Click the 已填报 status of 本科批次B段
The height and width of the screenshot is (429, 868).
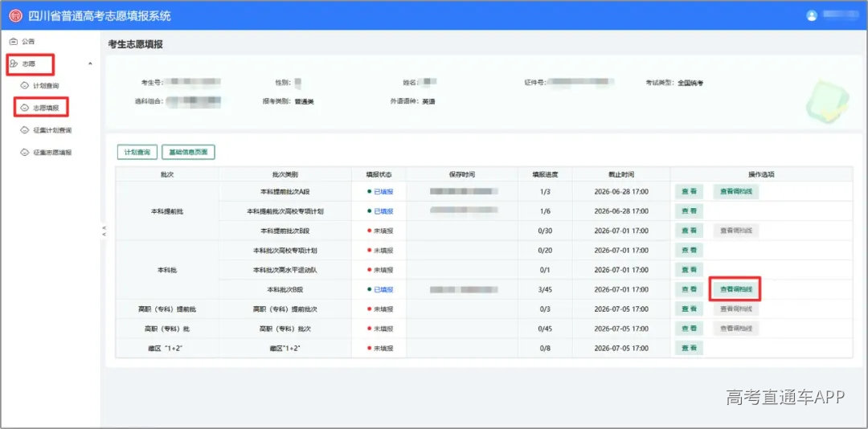point(379,289)
